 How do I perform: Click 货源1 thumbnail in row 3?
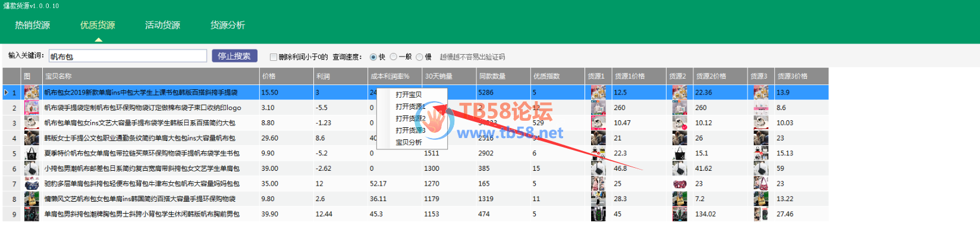pyautogui.click(x=598, y=123)
